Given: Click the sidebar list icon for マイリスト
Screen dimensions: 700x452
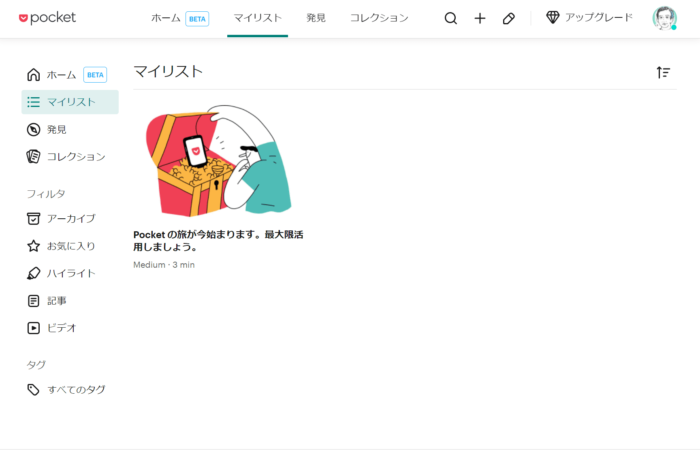Looking at the screenshot, I should click(x=33, y=102).
